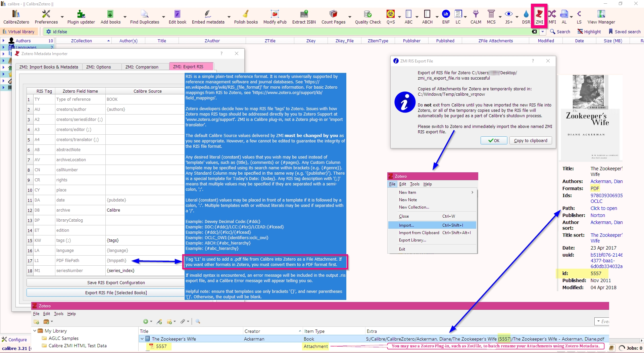Clear the calibre search box

534,32
